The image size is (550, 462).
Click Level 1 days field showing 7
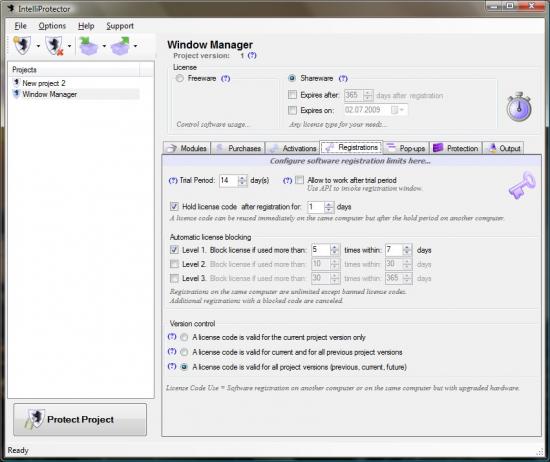click(394, 250)
